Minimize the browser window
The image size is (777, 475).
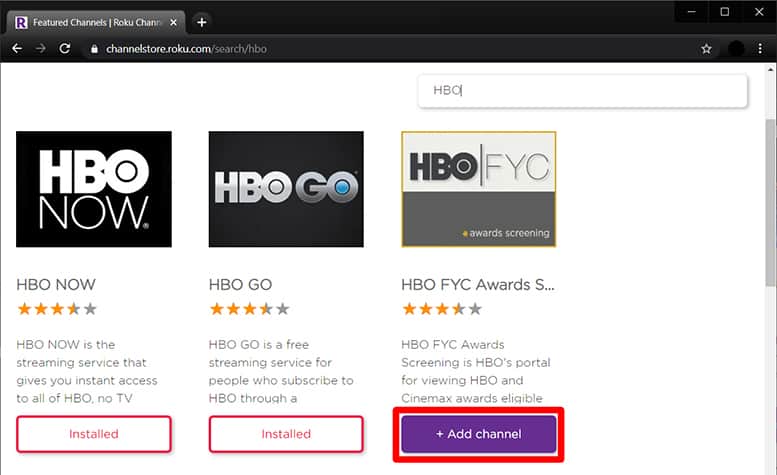[692, 12]
